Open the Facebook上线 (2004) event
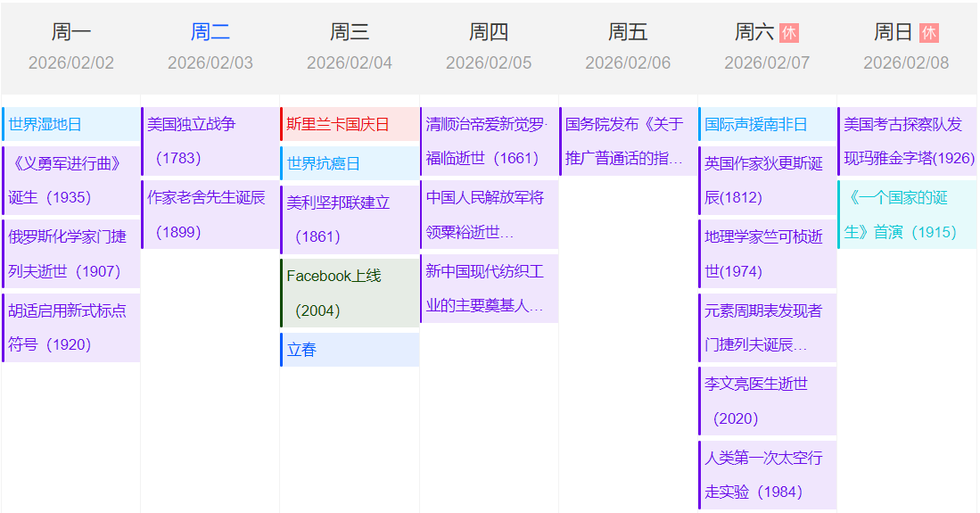The height and width of the screenshot is (513, 980). tap(350, 293)
